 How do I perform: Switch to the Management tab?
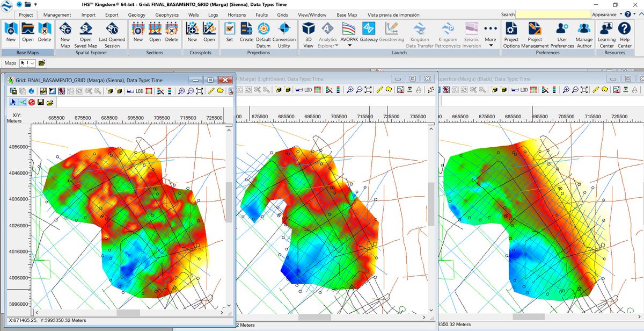tap(57, 15)
